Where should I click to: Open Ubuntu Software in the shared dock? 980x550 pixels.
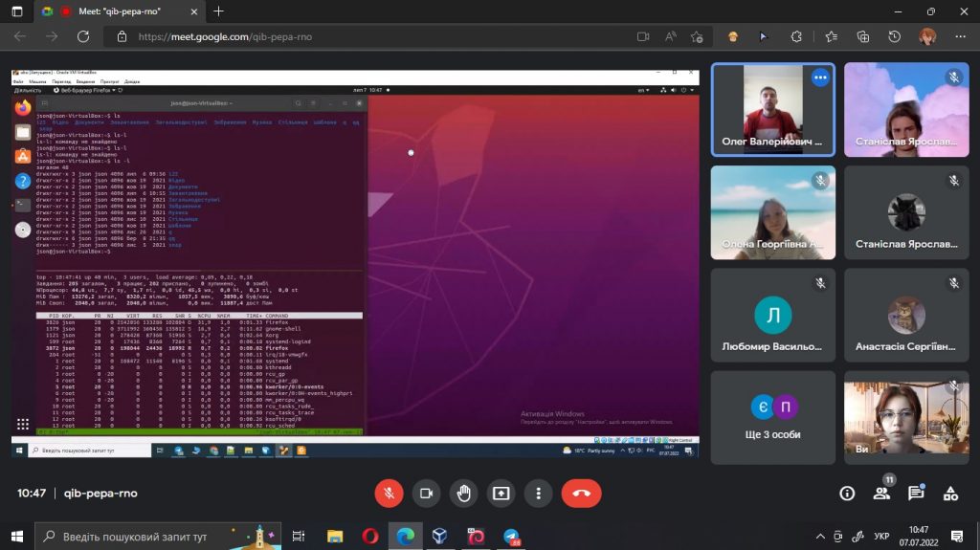23,156
